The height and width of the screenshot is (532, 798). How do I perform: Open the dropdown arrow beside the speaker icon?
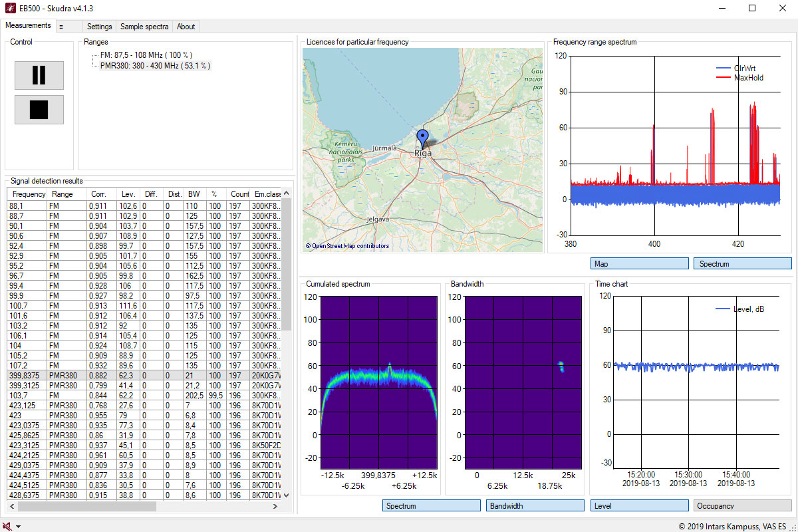coord(19,527)
